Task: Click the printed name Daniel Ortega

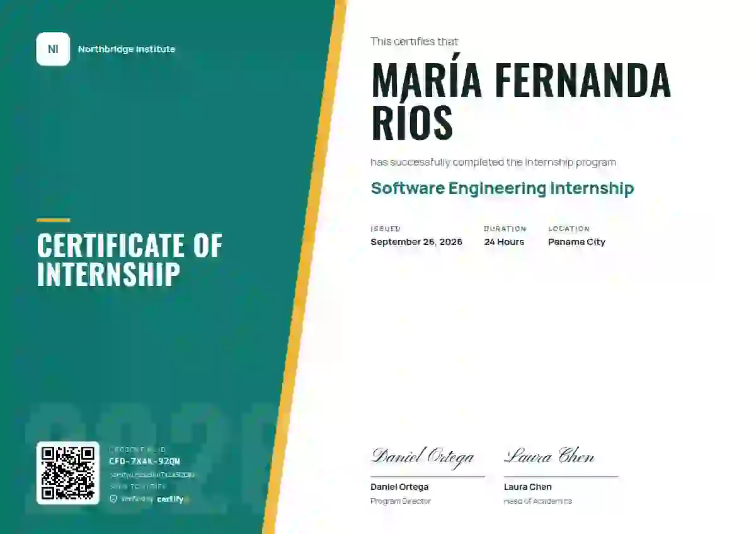Action: coord(399,487)
